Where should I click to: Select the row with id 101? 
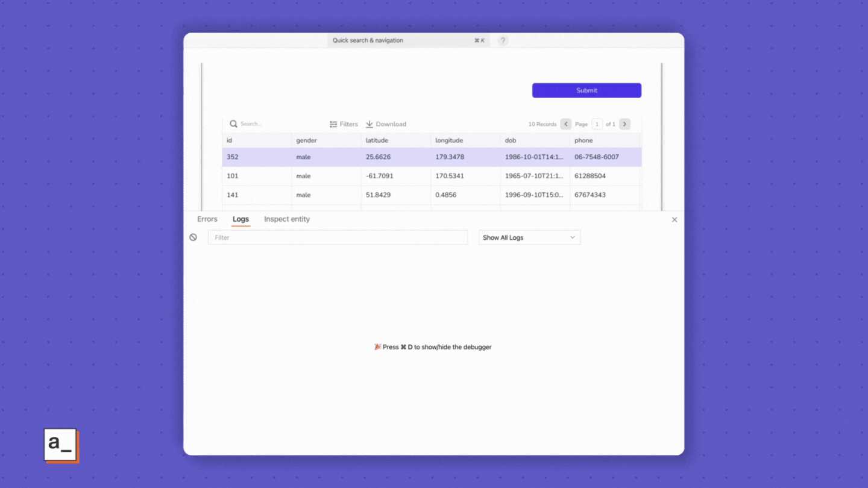pyautogui.click(x=432, y=176)
